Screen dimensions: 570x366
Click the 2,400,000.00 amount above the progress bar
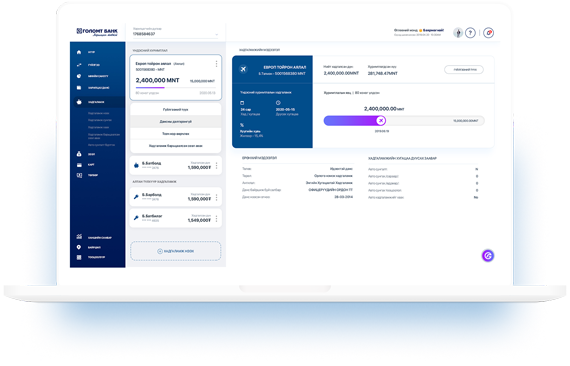tap(384, 109)
